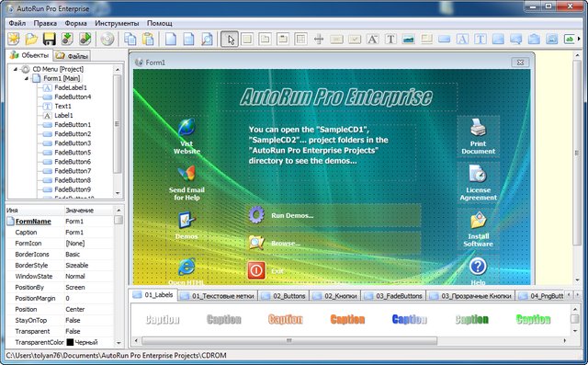Select the gray Text 'T' component tool
The image size is (588, 365).
coord(390,39)
